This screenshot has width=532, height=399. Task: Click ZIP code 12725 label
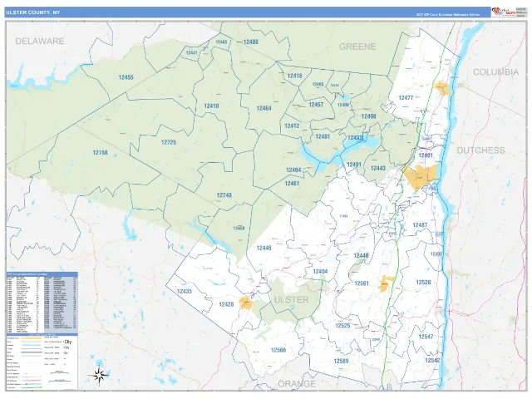169,142
